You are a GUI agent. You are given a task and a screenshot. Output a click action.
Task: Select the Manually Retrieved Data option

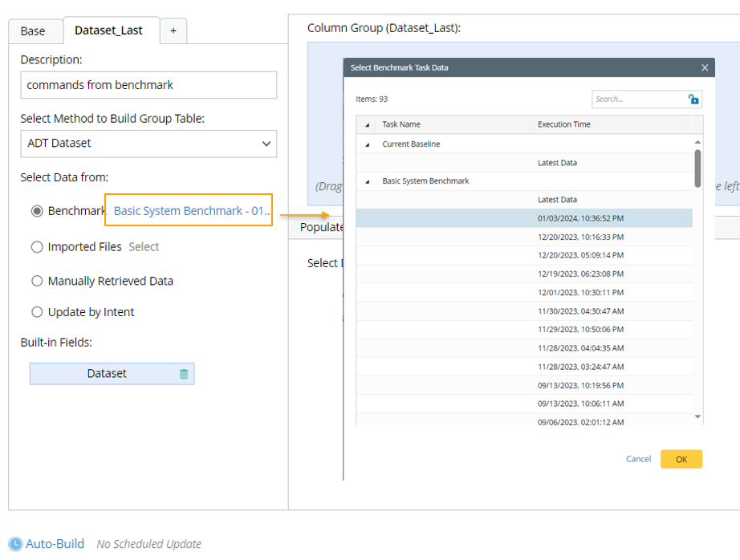pyautogui.click(x=37, y=282)
